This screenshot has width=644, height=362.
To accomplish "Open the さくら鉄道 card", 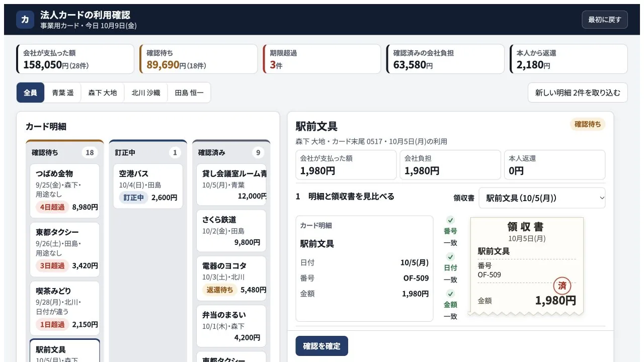I will 231,231.
